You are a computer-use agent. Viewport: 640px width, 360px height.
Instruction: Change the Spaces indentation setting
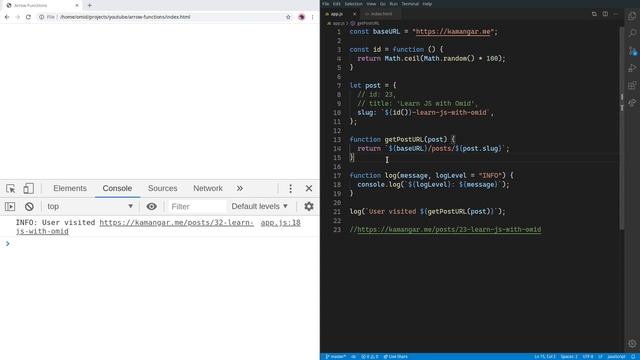click(x=569, y=357)
